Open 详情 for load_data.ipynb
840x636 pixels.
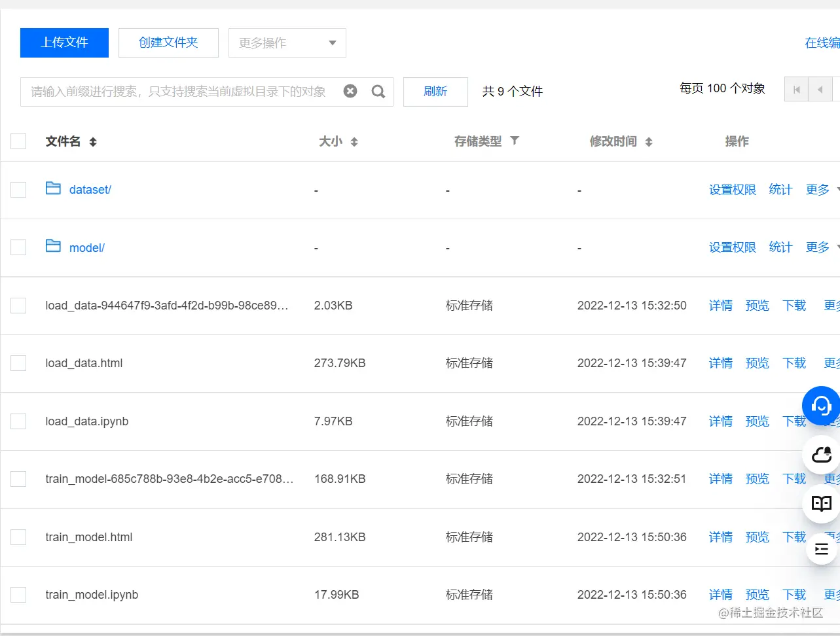[x=721, y=421]
